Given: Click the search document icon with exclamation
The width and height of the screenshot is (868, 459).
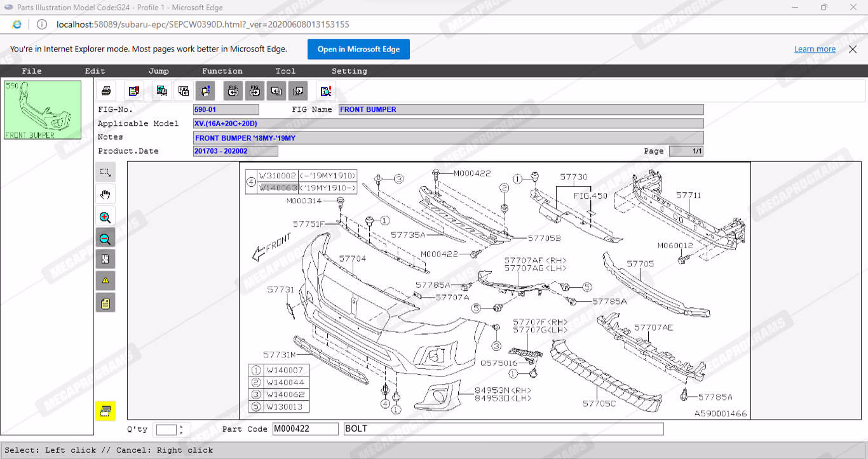Looking at the screenshot, I should click(325, 91).
